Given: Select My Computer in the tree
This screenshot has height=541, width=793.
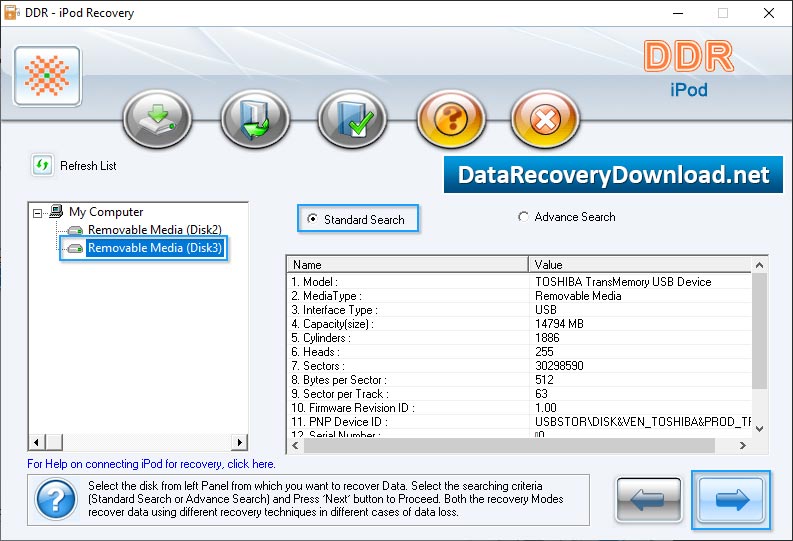Looking at the screenshot, I should 106,212.
